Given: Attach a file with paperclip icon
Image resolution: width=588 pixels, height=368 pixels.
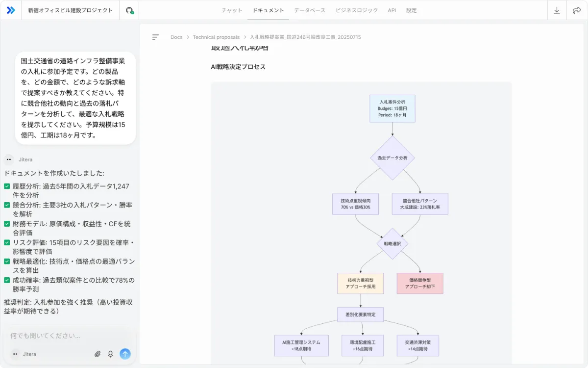Looking at the screenshot, I should click(98, 354).
